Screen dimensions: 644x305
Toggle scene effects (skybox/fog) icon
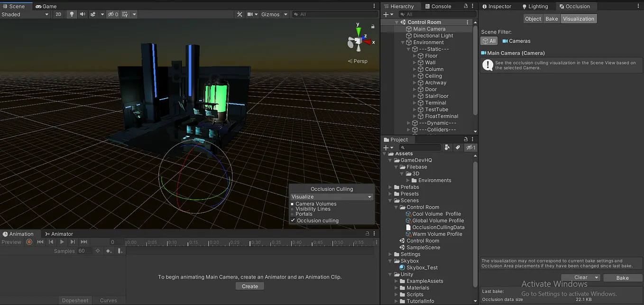93,14
